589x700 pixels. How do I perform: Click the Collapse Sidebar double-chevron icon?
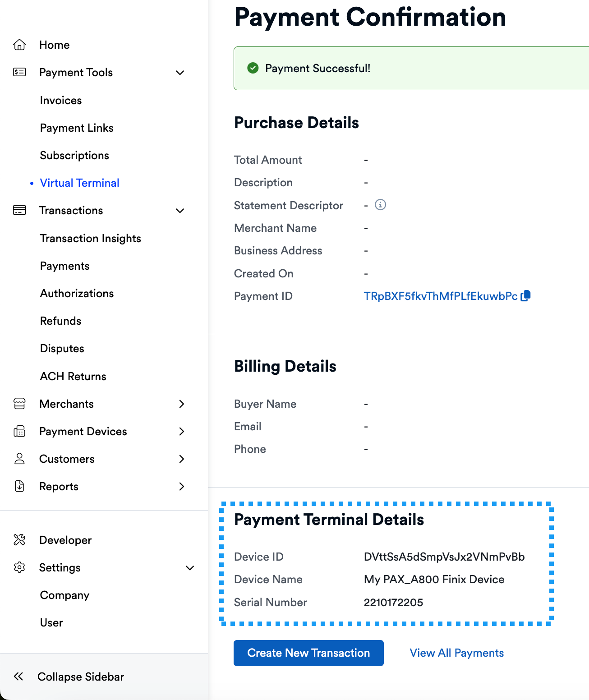pyautogui.click(x=18, y=677)
